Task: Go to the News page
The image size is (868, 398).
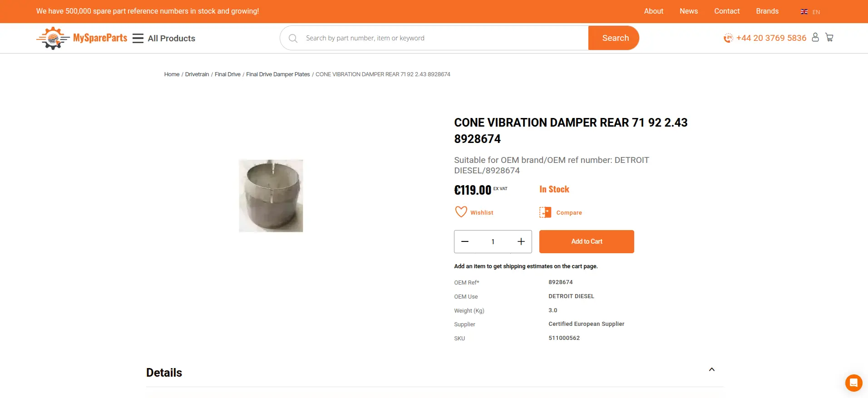Action: pos(688,11)
